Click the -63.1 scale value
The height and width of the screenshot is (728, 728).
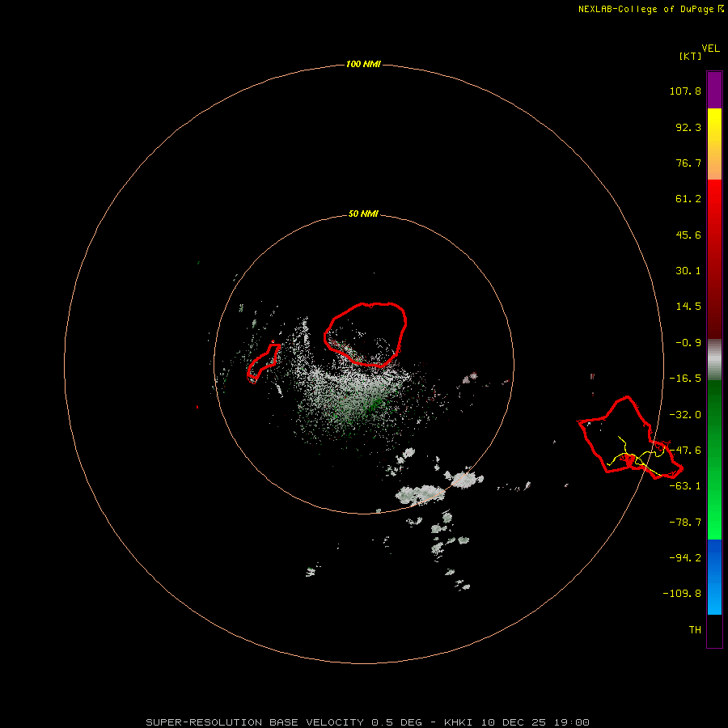685,486
